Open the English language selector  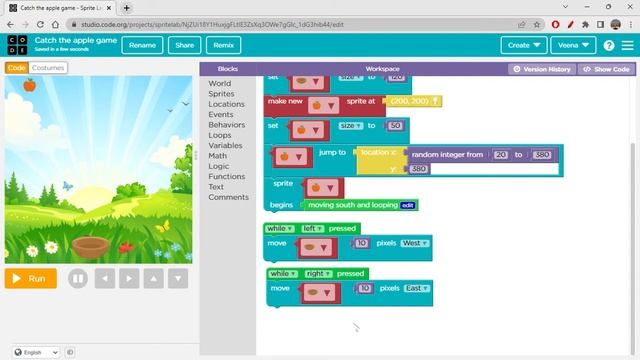tap(36, 352)
